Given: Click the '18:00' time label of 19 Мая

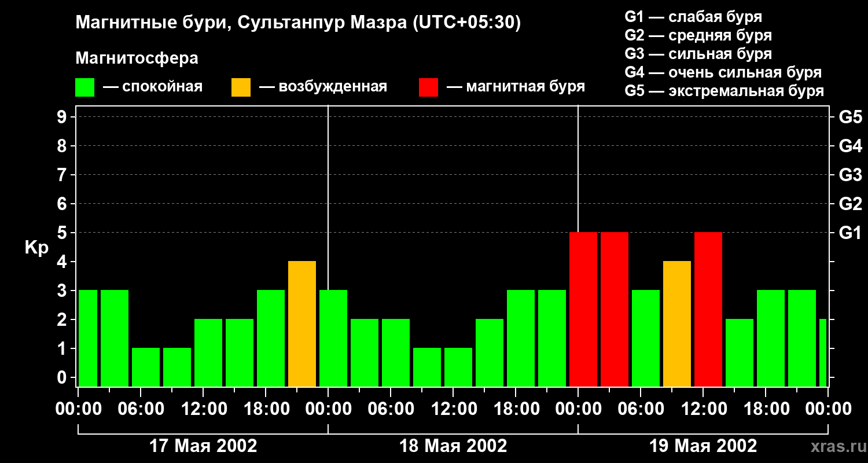Looking at the screenshot, I should click(x=766, y=409).
